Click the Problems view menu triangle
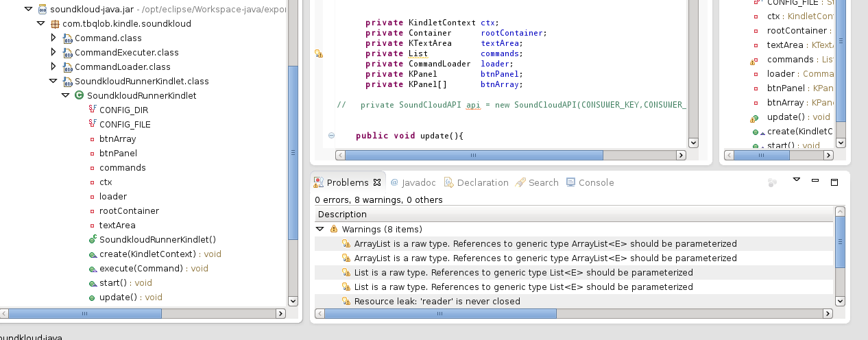 point(797,180)
